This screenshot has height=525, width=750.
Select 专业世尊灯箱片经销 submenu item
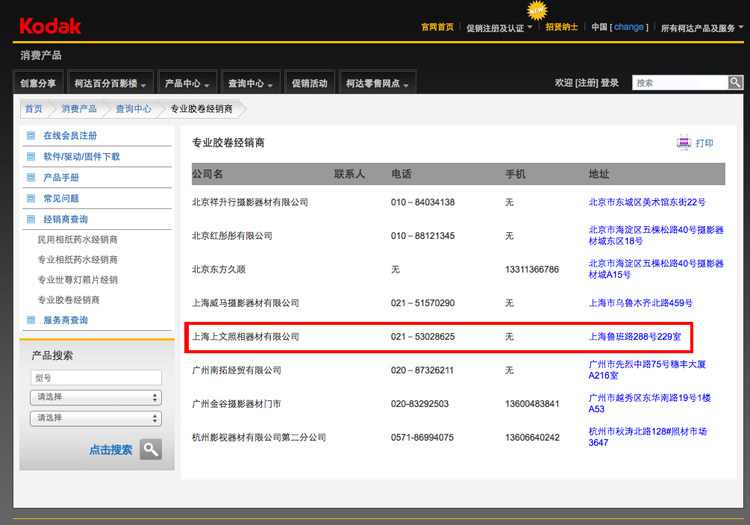[x=77, y=279]
